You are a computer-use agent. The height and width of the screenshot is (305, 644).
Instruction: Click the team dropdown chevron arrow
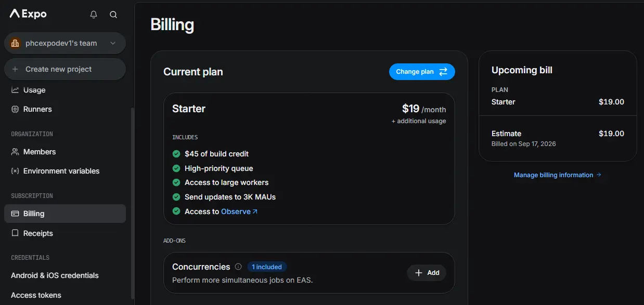click(113, 43)
